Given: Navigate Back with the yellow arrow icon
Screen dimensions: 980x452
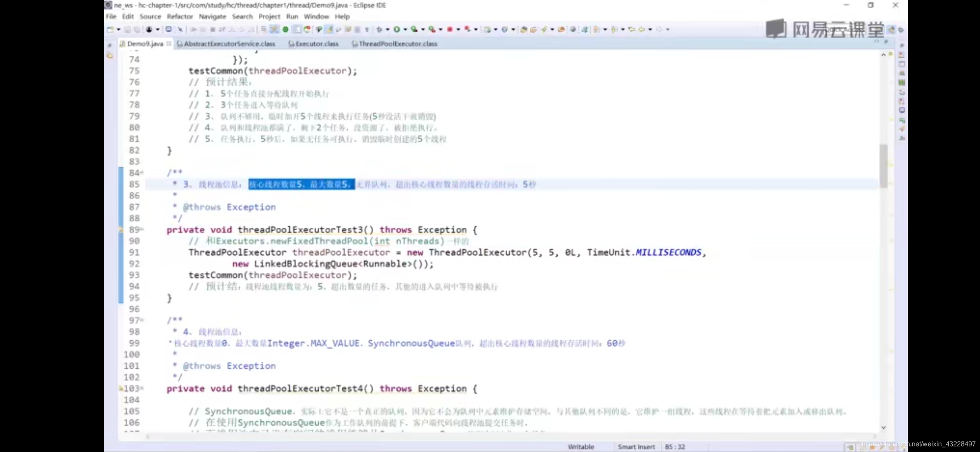Looking at the screenshot, I should click(x=642, y=29).
